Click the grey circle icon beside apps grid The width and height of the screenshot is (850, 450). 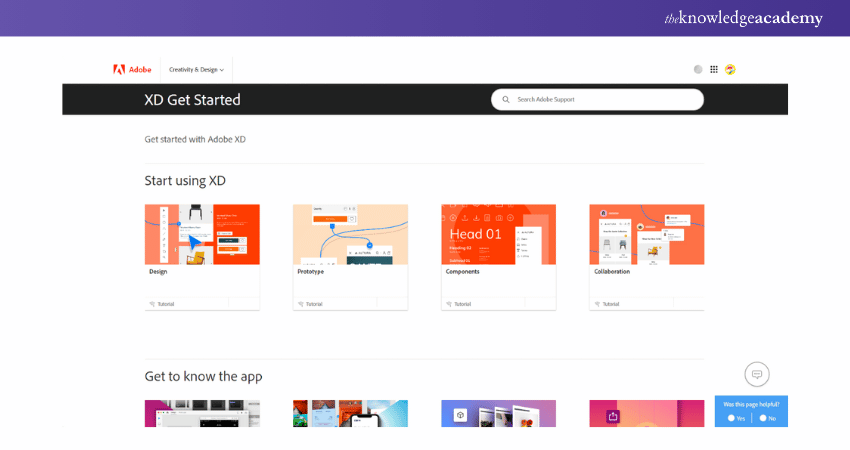click(698, 69)
